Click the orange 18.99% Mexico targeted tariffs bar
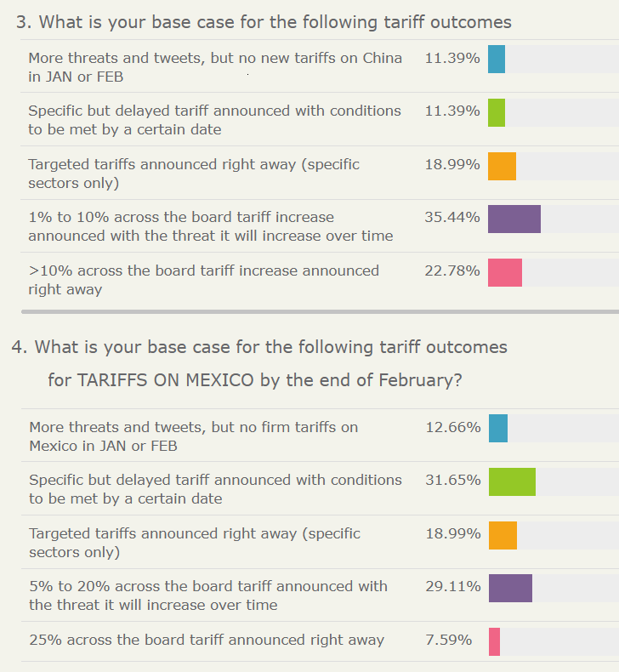619x672 pixels. point(503,535)
